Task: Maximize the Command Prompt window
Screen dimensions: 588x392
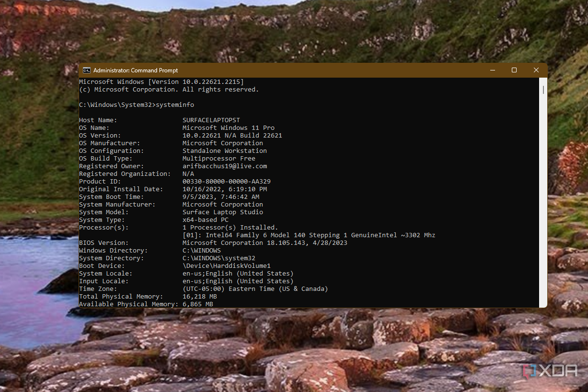Action: click(514, 70)
